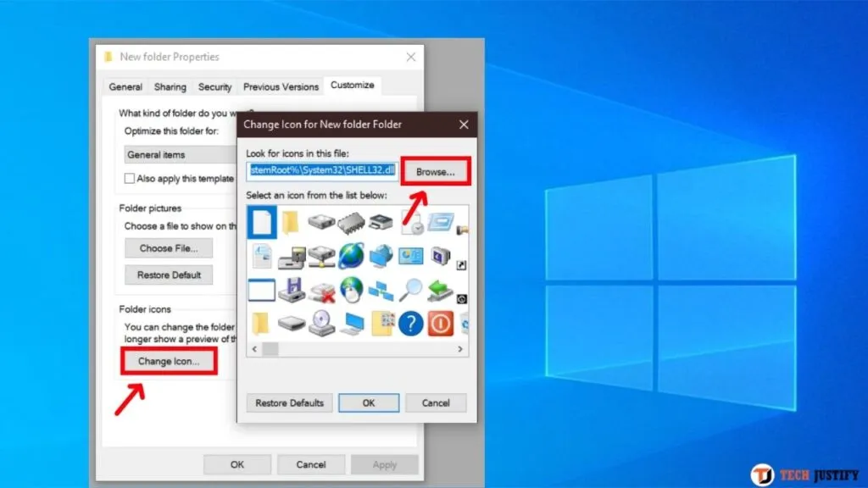Select the printer icon in the icon list
The height and width of the screenshot is (488, 868).
point(380,221)
